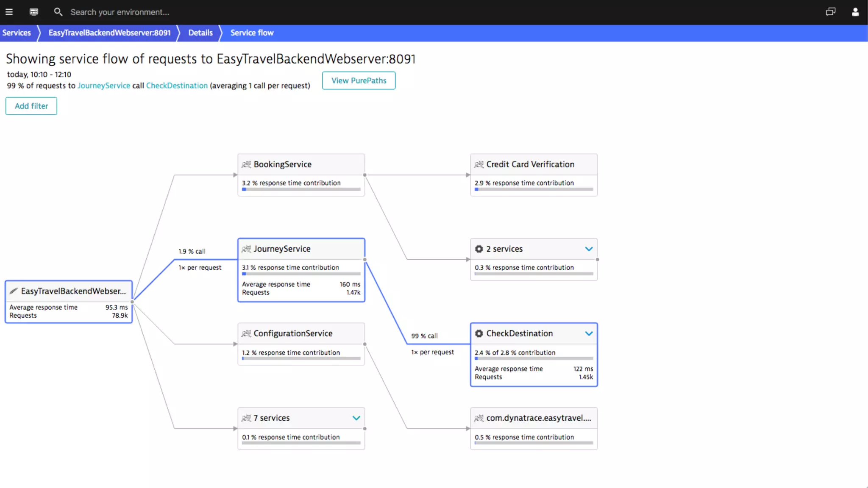Expand the CheckDestination node chevron
Screen dimensions: 868x488
pos(589,333)
